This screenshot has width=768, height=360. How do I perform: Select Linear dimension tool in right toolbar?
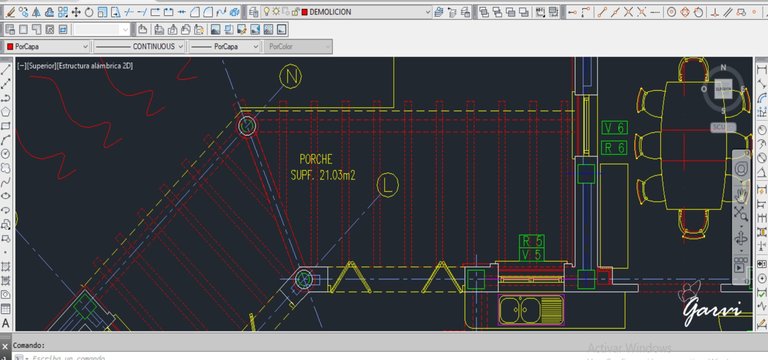[762, 70]
